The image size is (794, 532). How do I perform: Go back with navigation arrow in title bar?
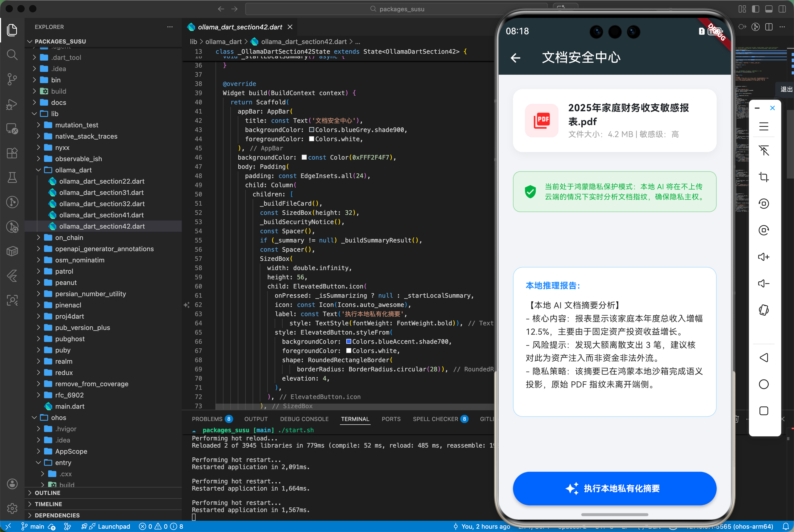pyautogui.click(x=221, y=9)
